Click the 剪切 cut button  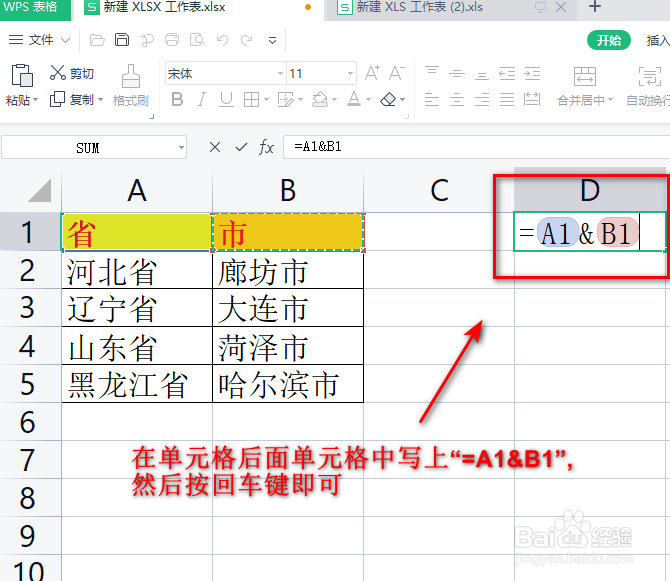(71, 73)
